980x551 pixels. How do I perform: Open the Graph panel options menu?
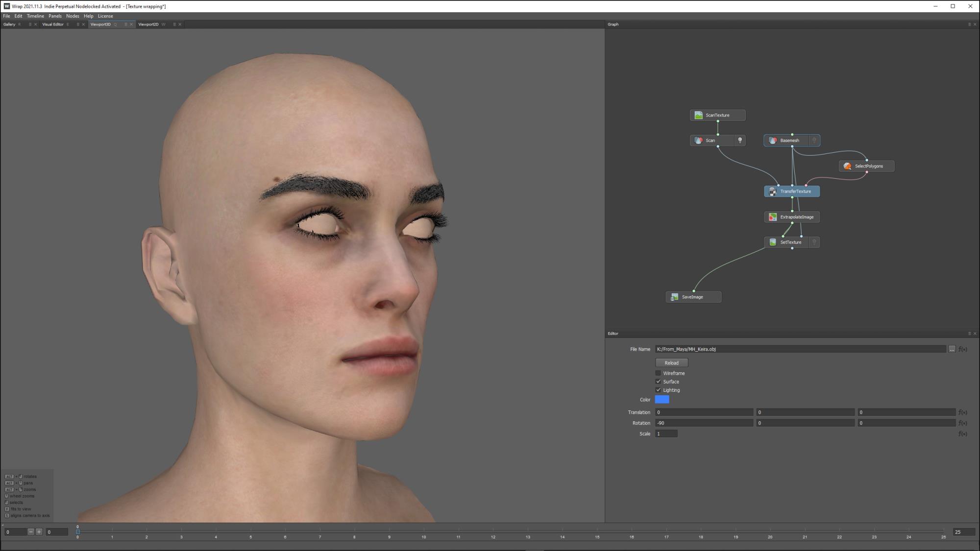(x=969, y=24)
